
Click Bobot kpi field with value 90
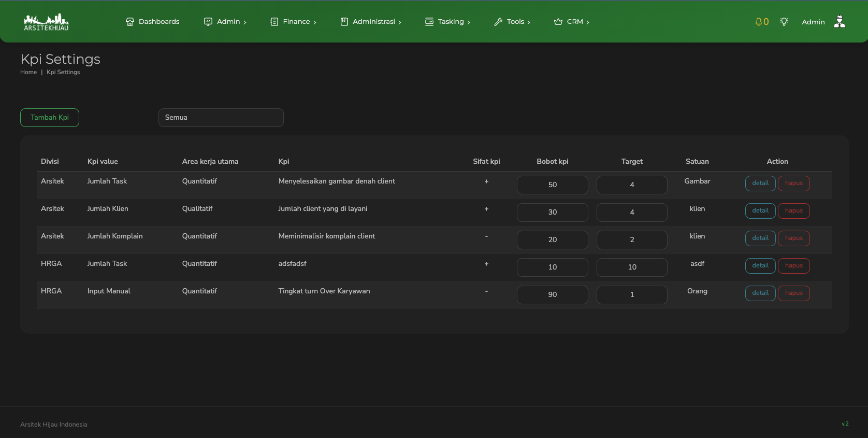coord(553,295)
